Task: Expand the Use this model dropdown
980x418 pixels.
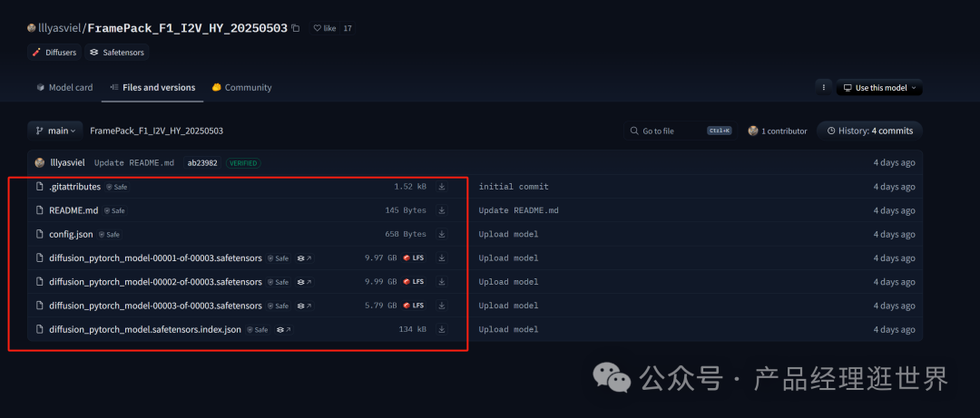Action: 879,87
